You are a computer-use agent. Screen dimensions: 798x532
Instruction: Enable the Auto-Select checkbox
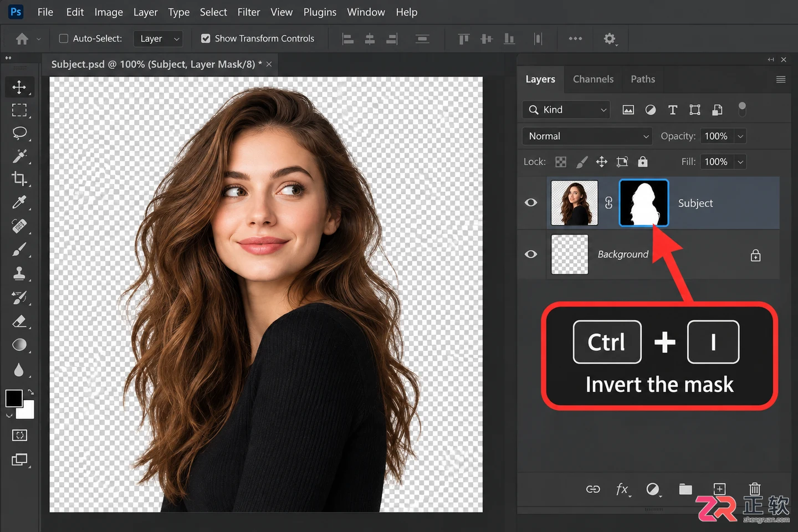click(x=64, y=38)
